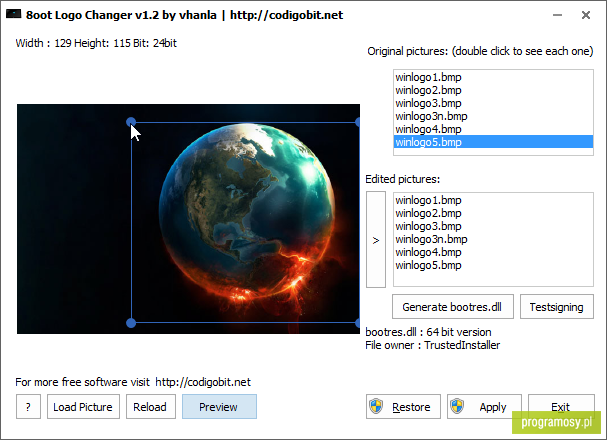
Task: Click Load Picture button
Action: click(x=83, y=407)
